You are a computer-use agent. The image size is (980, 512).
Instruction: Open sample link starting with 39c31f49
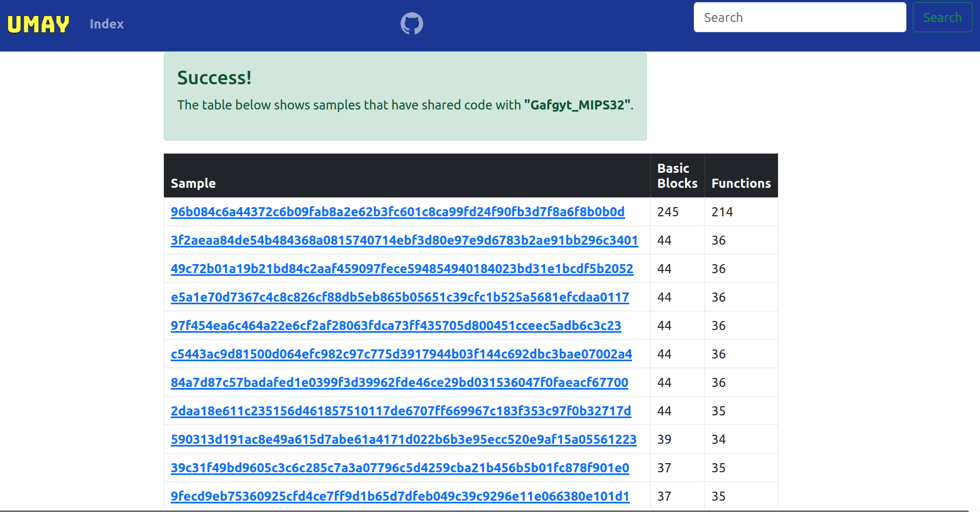coord(400,468)
